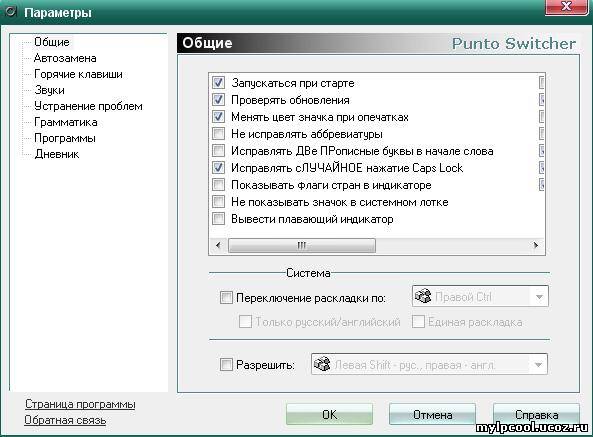Click the OK button

coord(329,415)
